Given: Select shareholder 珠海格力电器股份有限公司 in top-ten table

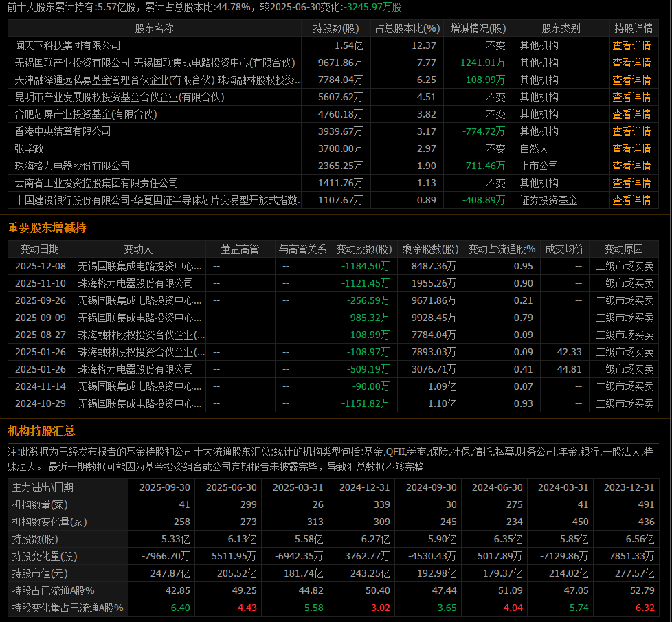Looking at the screenshot, I should [x=72, y=166].
